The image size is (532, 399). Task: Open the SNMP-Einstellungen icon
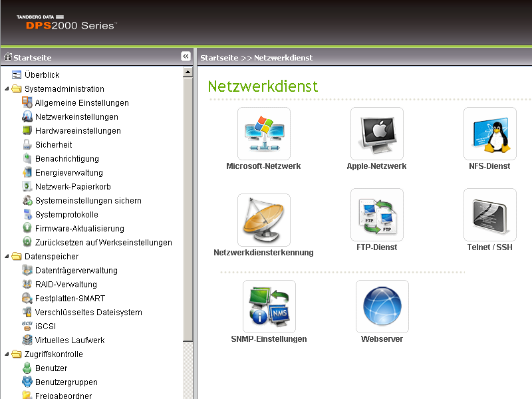[269, 307]
